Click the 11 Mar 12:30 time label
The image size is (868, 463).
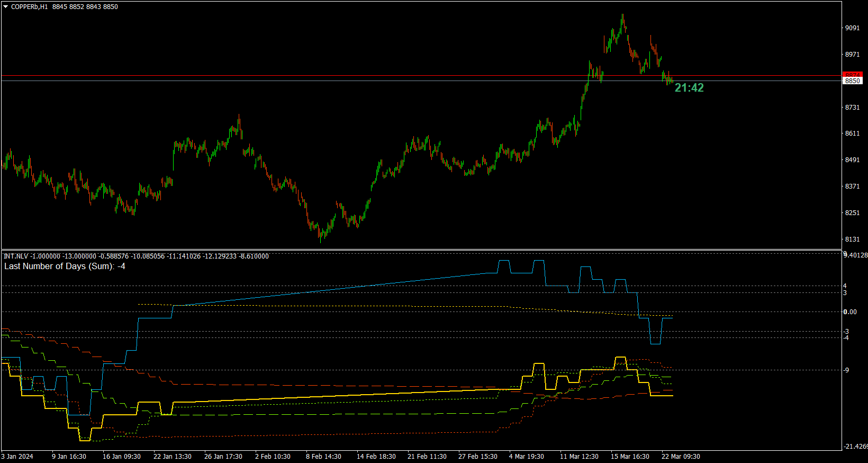coord(579,457)
